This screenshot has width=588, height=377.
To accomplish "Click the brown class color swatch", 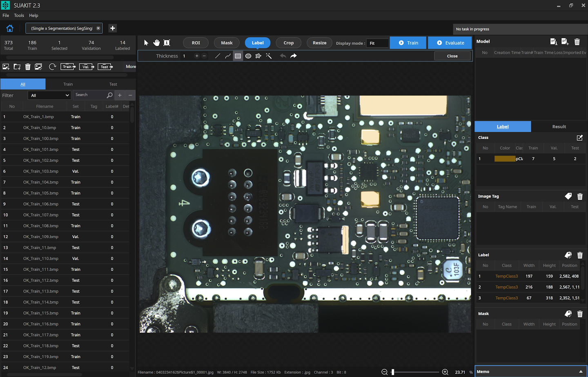I will point(505,159).
